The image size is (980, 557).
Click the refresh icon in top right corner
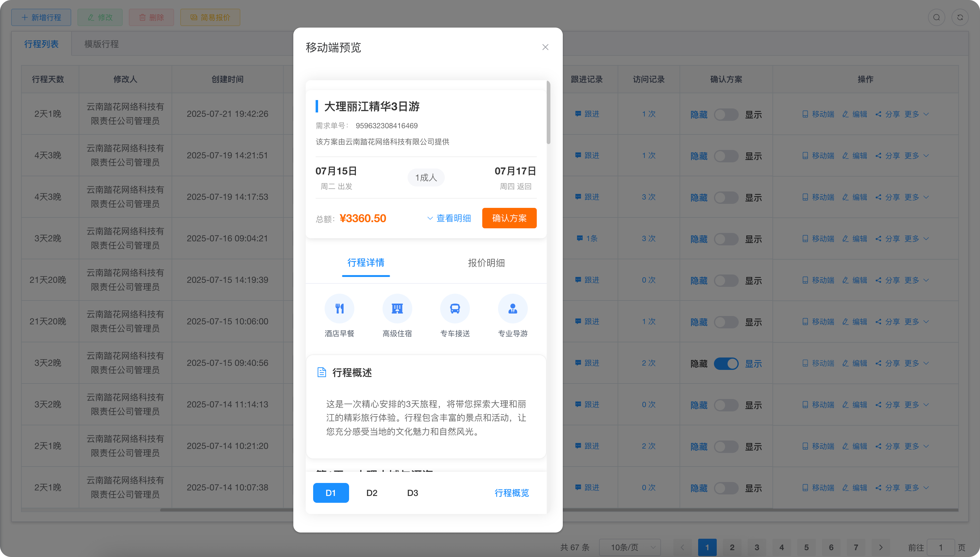click(960, 17)
